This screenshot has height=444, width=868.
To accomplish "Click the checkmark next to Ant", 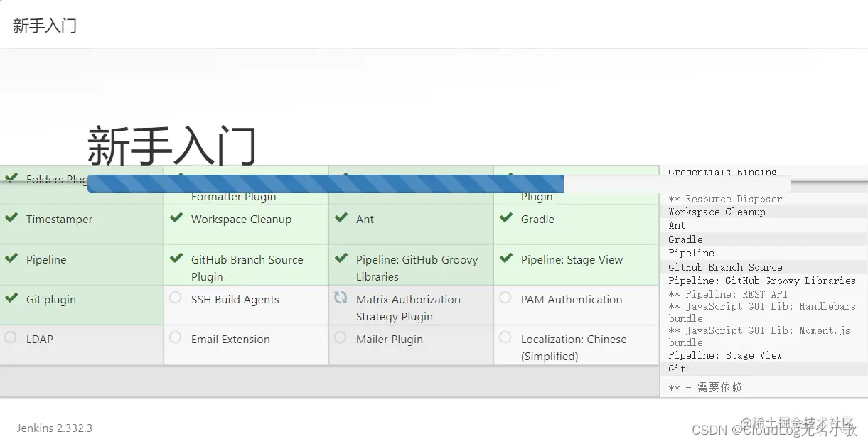I will (341, 217).
